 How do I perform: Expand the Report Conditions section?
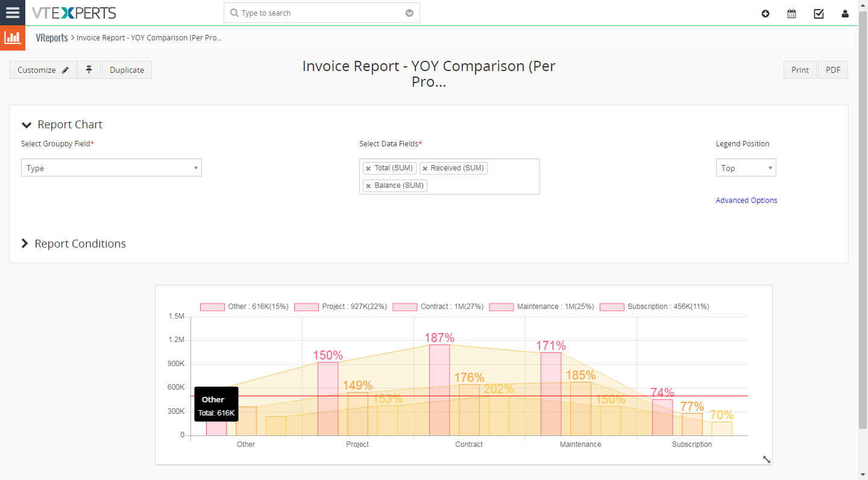25,243
